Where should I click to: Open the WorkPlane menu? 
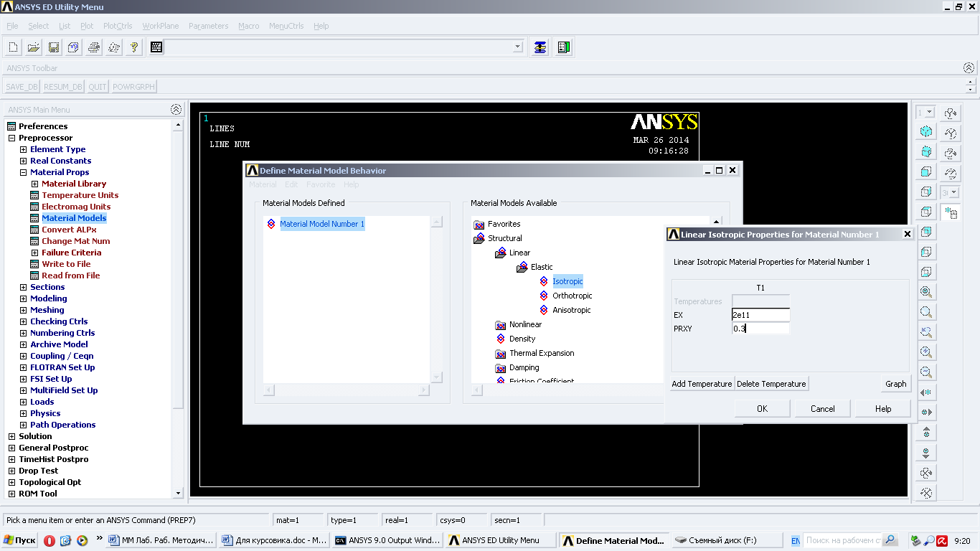click(161, 26)
